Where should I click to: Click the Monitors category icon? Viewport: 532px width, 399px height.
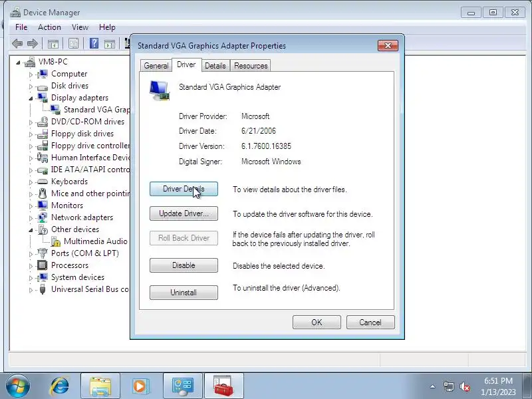click(x=43, y=205)
